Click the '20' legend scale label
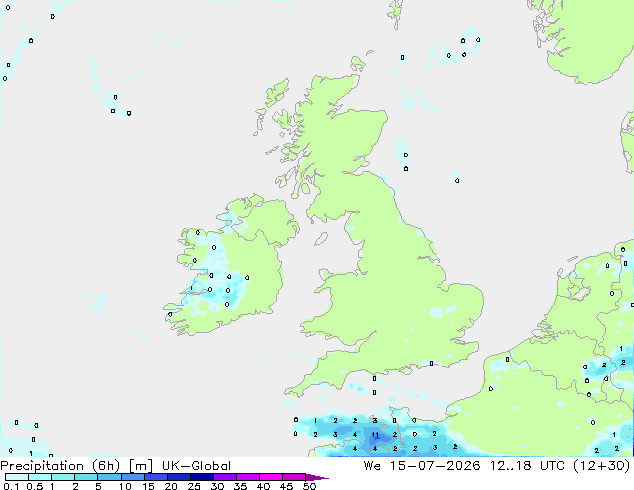This screenshot has height=490, width=634. tap(171, 486)
